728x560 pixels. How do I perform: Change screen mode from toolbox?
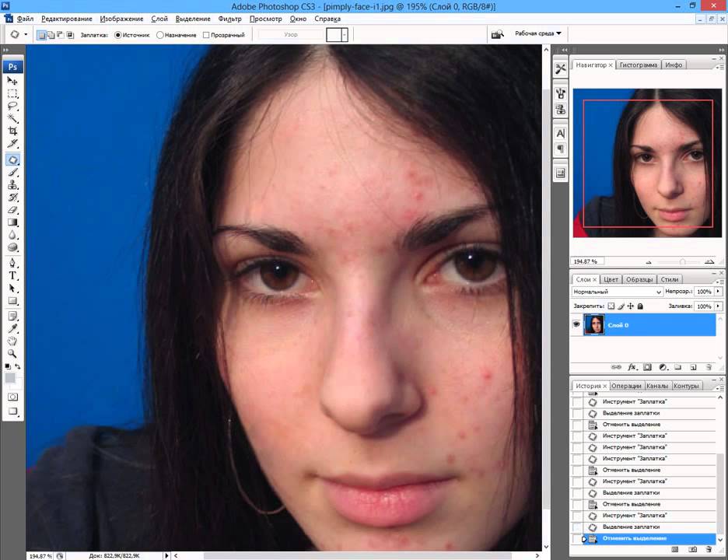(12, 411)
